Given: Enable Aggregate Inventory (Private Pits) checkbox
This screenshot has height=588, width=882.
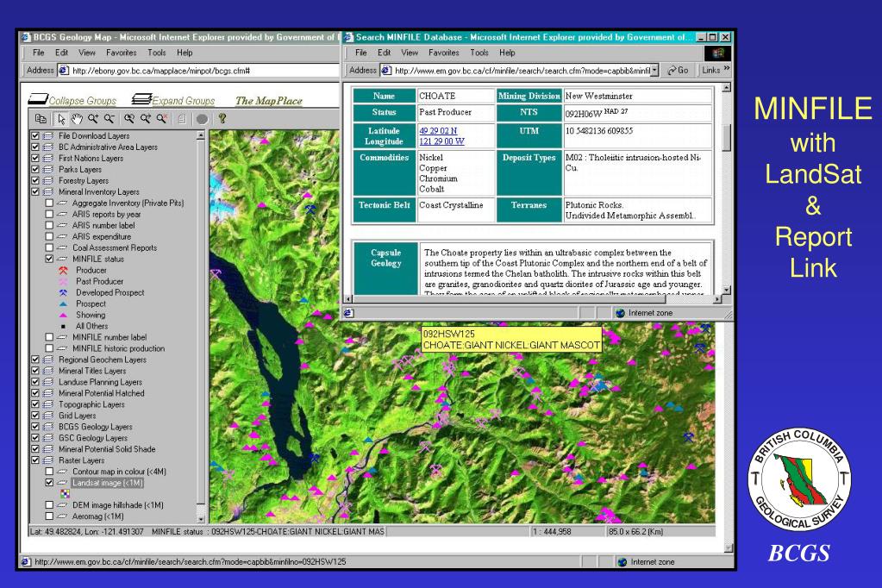Looking at the screenshot, I should click(x=49, y=203).
